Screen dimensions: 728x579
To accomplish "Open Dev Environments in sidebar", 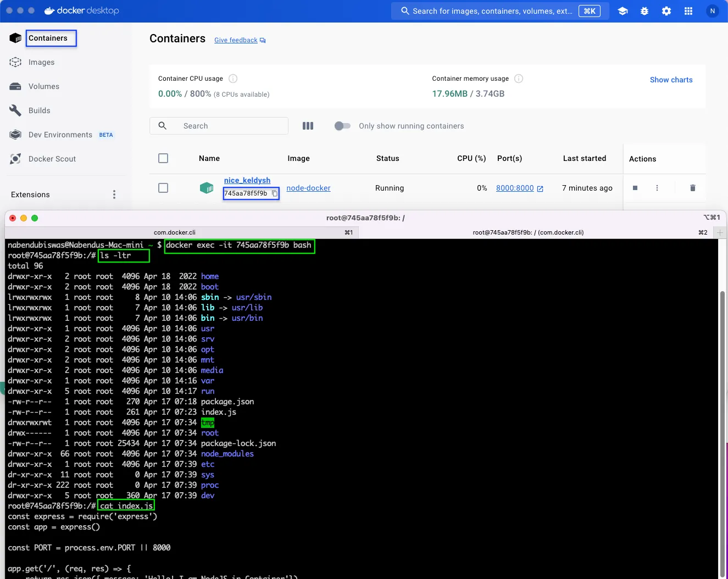I will (60, 135).
